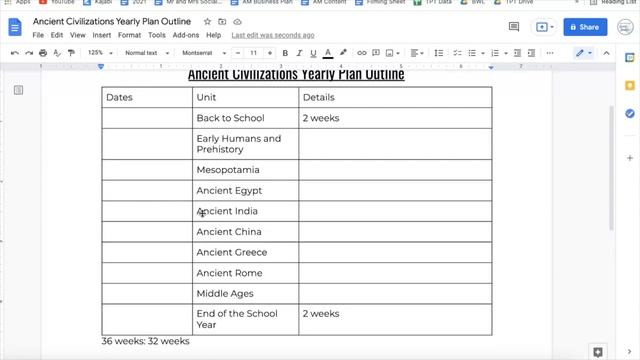Open the Tasks side panel
The image size is (640, 360).
630,113
